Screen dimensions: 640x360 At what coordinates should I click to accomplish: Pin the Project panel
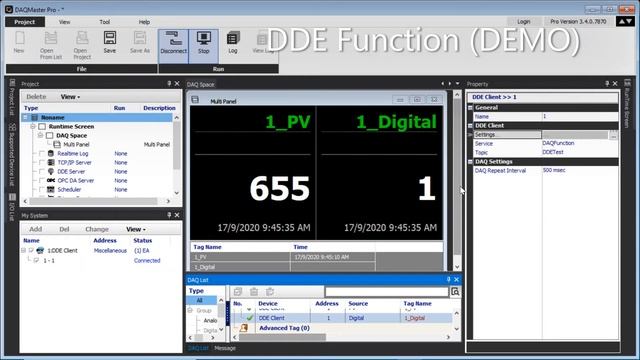169,83
